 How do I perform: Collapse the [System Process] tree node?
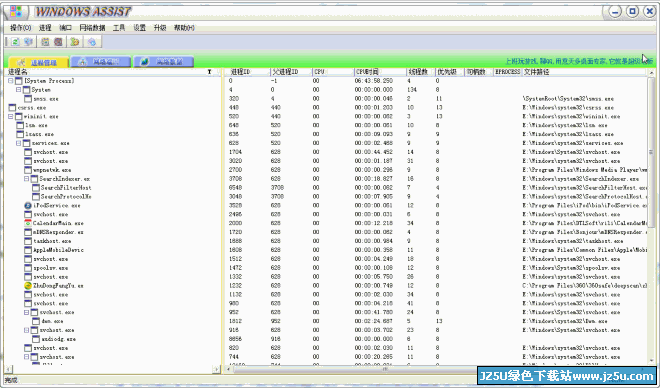click(11, 81)
